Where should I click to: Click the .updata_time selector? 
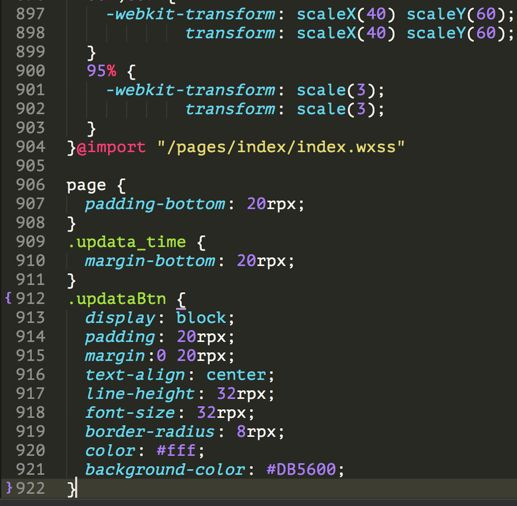click(x=127, y=242)
